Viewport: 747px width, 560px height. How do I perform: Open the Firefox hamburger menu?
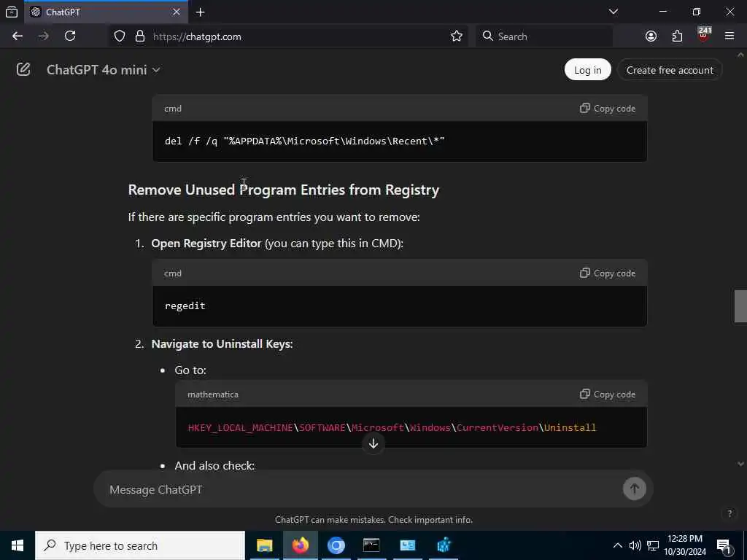pyautogui.click(x=729, y=36)
